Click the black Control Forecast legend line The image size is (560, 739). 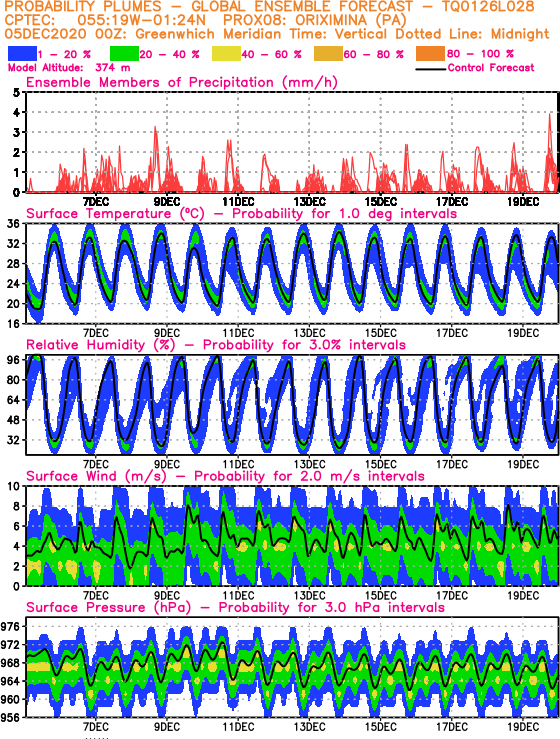(x=431, y=69)
